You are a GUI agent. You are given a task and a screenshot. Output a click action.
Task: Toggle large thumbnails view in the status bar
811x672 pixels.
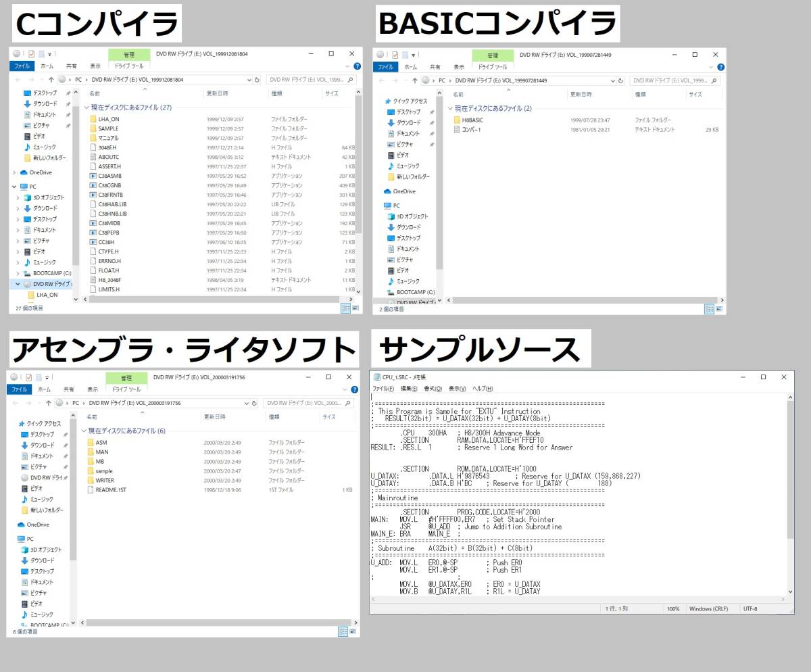[354, 308]
